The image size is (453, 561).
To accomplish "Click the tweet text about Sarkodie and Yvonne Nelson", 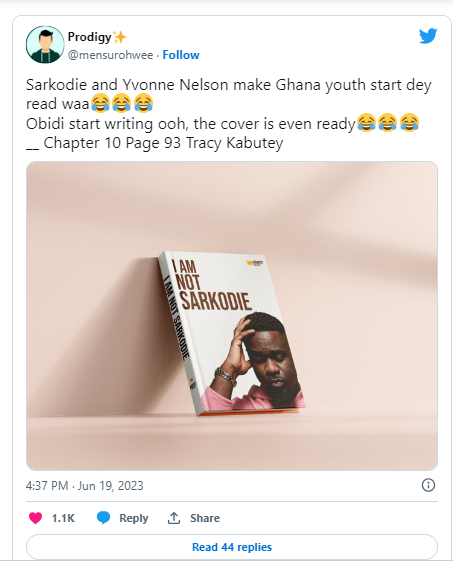I will coord(229,114).
